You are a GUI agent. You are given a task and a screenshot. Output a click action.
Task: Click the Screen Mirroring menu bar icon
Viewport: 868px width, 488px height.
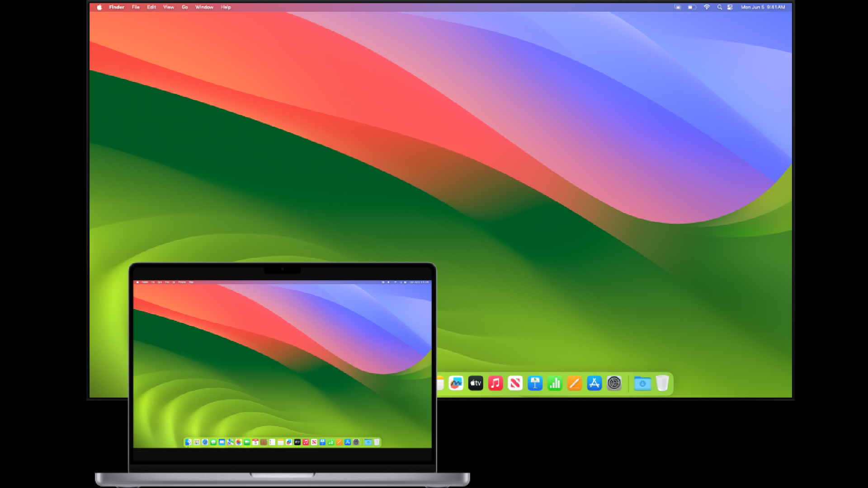tap(678, 7)
